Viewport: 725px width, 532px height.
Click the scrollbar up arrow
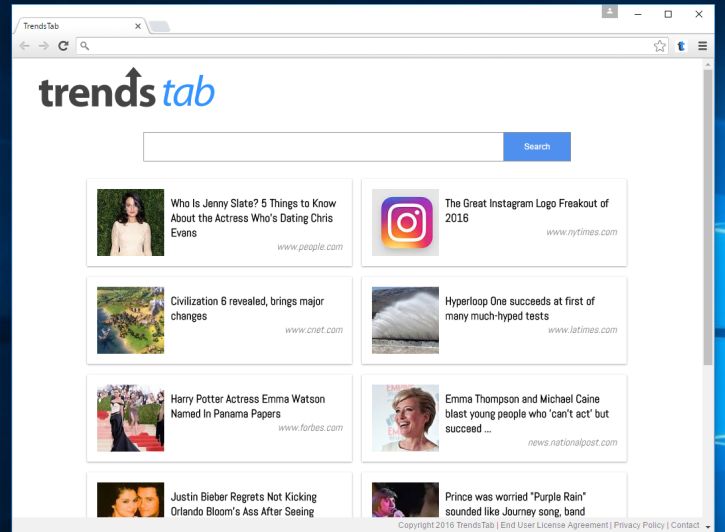[x=708, y=65]
